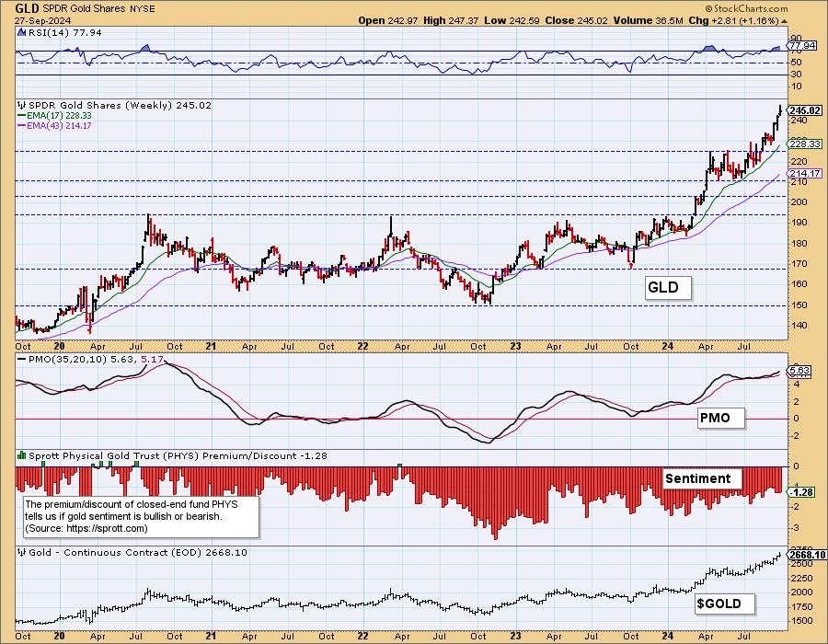
Task: Click the Low 242.59 value
Action: tap(512, 20)
